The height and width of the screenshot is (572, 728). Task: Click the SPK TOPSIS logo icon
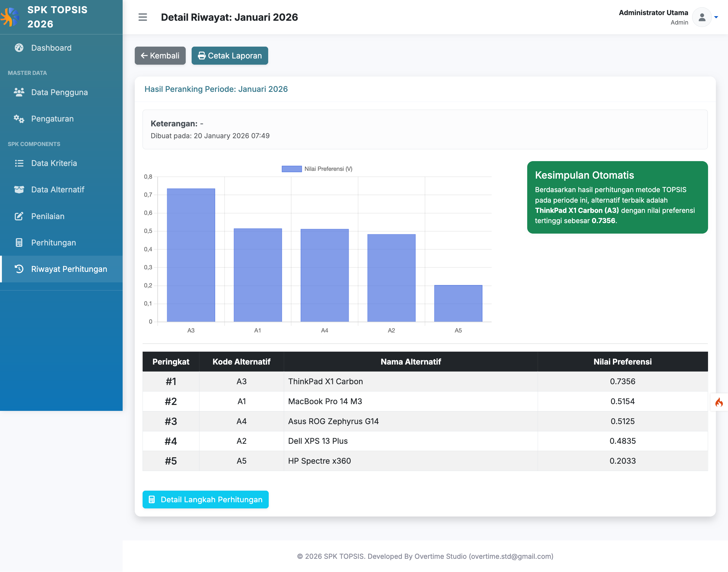click(x=10, y=17)
